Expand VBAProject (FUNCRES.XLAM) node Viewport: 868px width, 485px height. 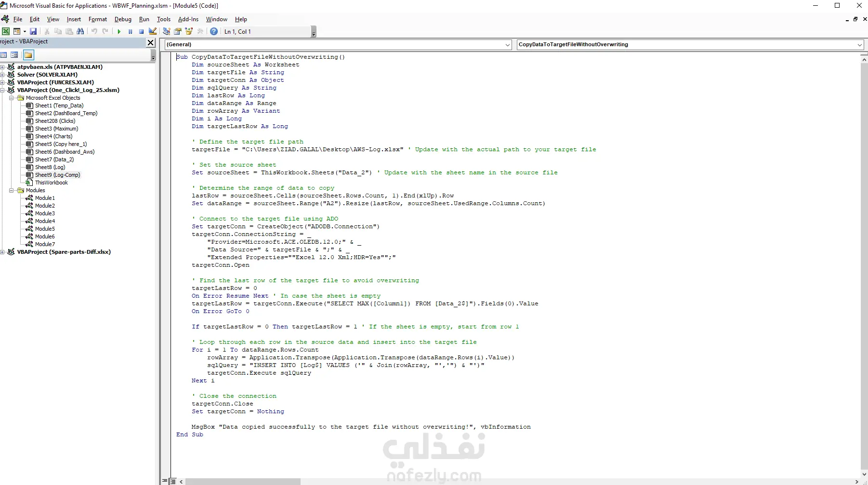click(x=2, y=82)
